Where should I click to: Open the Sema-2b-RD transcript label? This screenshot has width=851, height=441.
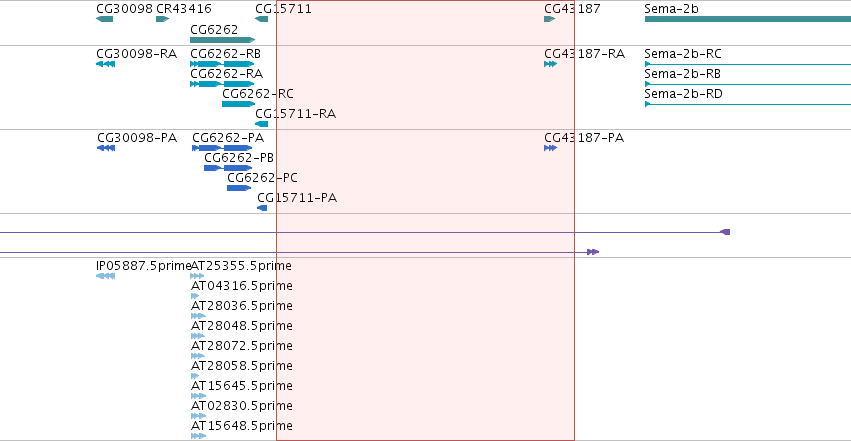[683, 94]
